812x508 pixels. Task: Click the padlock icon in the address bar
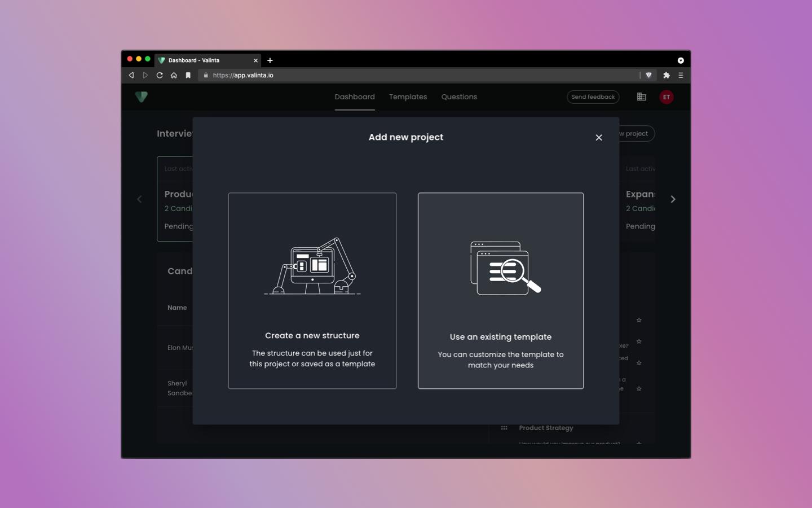coord(205,75)
